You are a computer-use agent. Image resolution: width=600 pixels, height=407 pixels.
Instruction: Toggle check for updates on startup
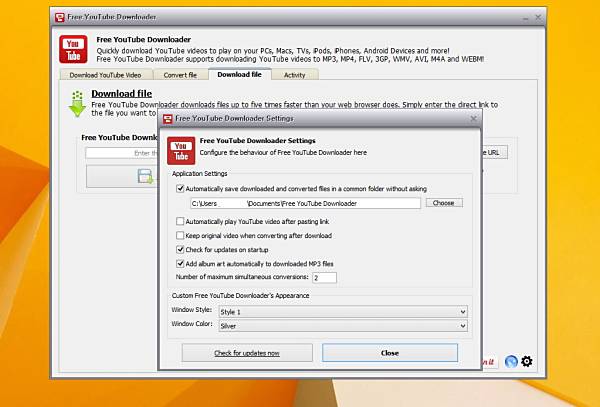tap(180, 250)
